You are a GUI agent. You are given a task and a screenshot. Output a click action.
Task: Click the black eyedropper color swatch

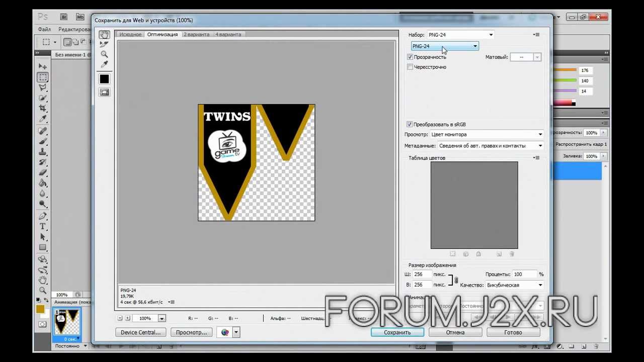coord(104,79)
